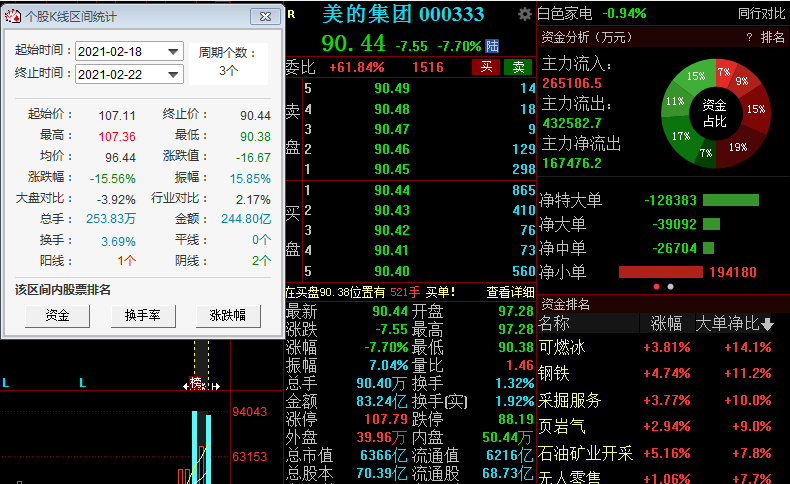The width and height of the screenshot is (790, 484).
Task: Click the 资金 ranking button
Action: pos(57,316)
